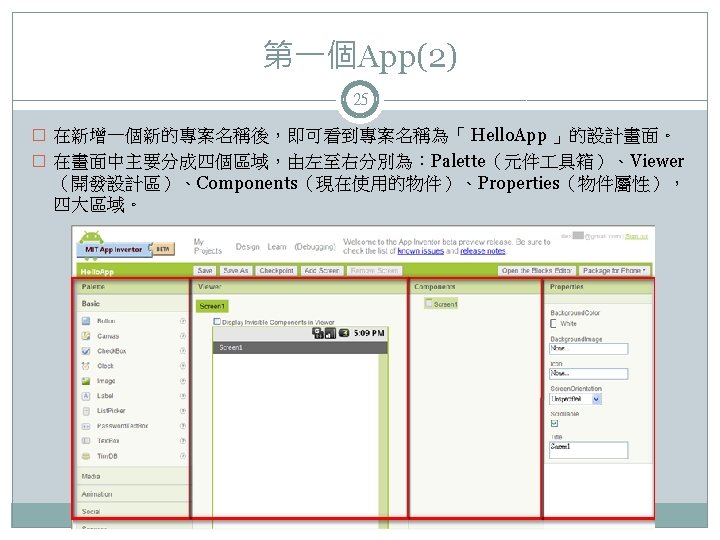The image size is (720, 540).
Task: Click the BackgroundImage input field
Action: tap(589, 349)
